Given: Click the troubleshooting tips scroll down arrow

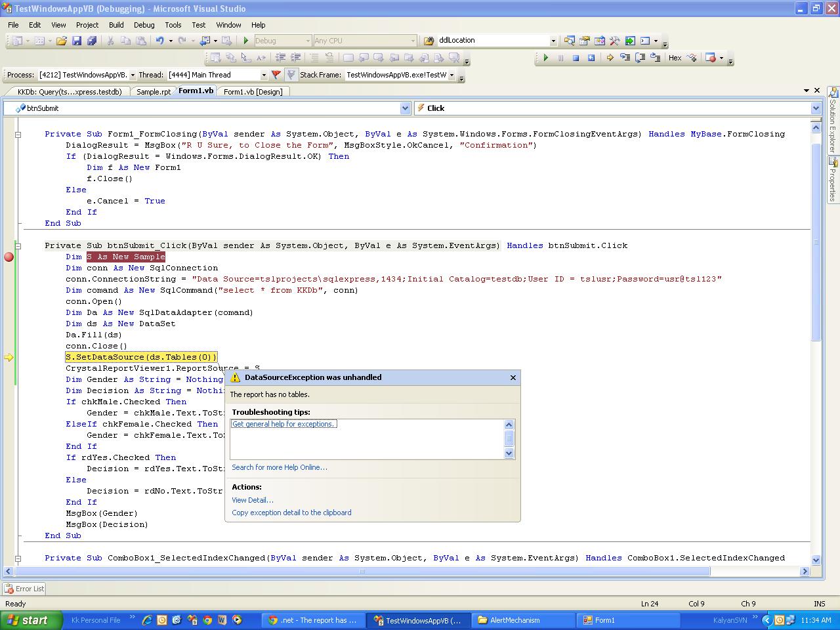Looking at the screenshot, I should [509, 453].
